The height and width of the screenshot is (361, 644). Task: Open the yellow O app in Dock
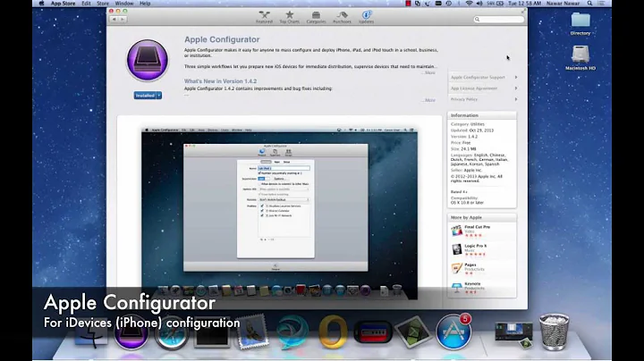pos(332,332)
